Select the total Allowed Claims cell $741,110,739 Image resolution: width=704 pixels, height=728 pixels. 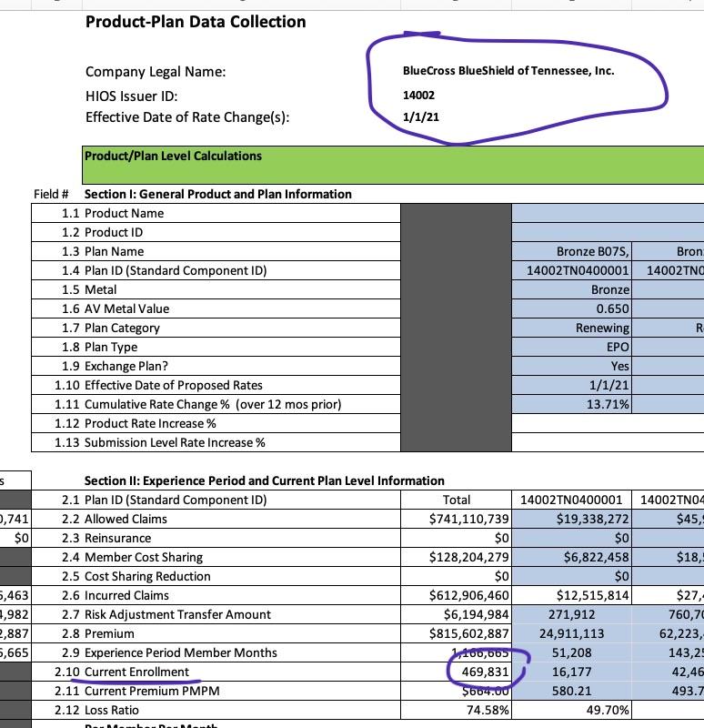pyautogui.click(x=468, y=519)
